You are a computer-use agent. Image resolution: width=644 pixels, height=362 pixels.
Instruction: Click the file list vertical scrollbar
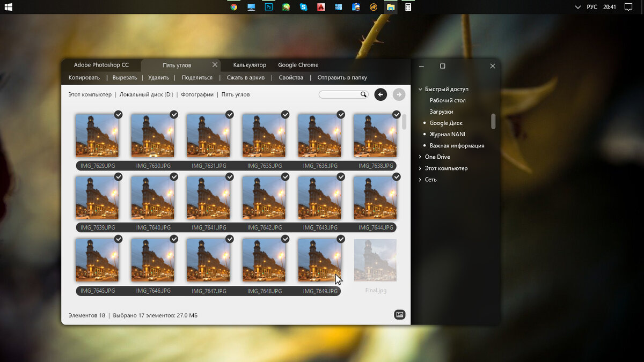pyautogui.click(x=404, y=121)
